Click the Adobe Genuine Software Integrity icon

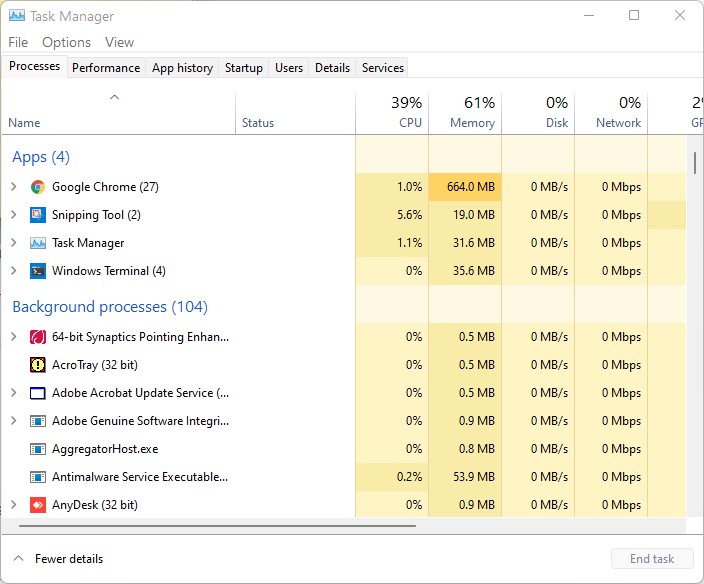(x=38, y=421)
